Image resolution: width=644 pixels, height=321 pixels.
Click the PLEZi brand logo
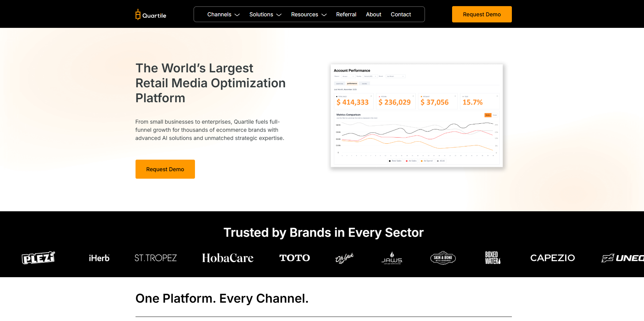click(38, 258)
